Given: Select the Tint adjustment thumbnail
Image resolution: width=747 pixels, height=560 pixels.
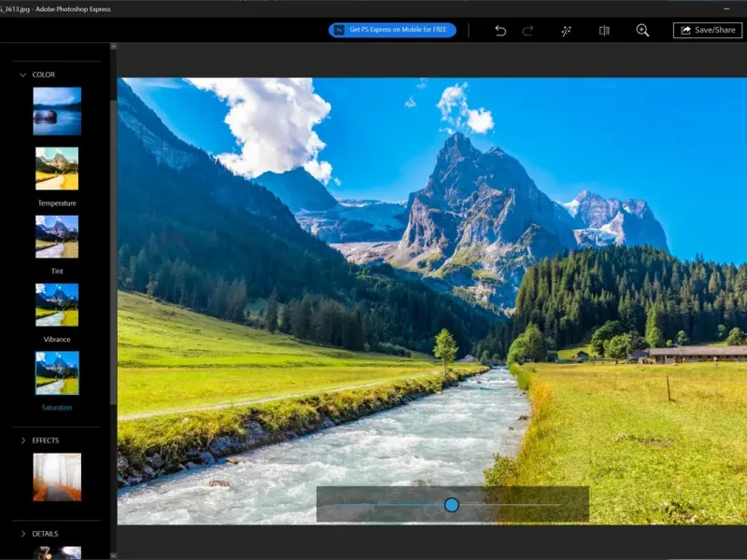Looking at the screenshot, I should [57, 237].
